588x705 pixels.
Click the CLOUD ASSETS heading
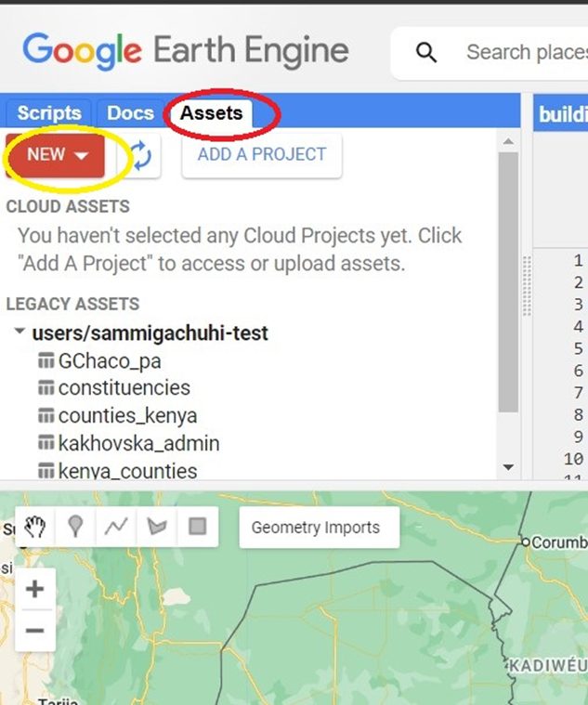coord(68,207)
